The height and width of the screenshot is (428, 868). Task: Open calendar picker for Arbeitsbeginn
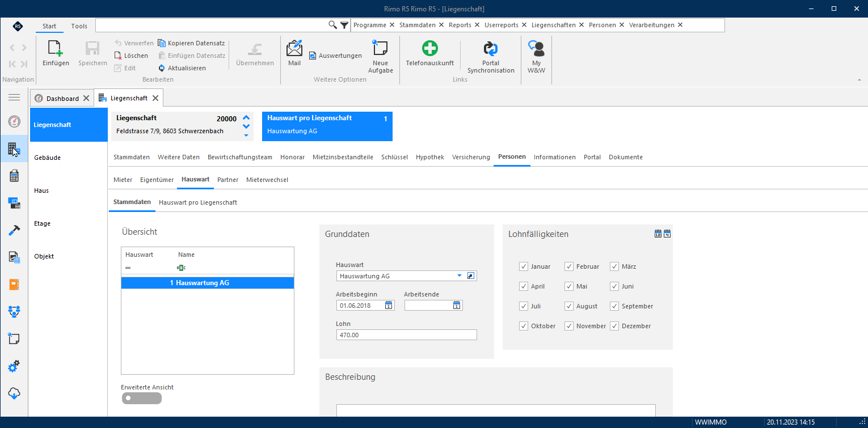tap(389, 306)
